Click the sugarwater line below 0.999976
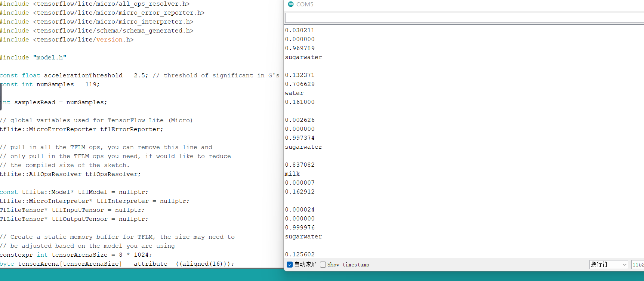Viewport: 644px width, 281px height. (x=303, y=237)
